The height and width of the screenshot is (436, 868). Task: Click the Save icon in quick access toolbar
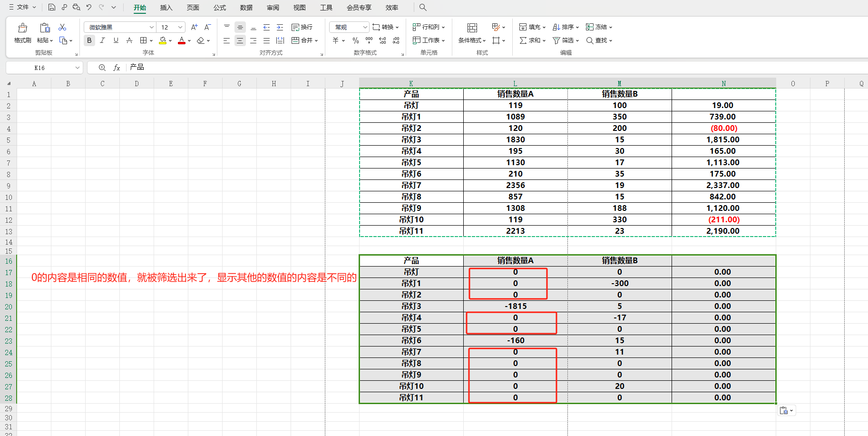click(52, 7)
